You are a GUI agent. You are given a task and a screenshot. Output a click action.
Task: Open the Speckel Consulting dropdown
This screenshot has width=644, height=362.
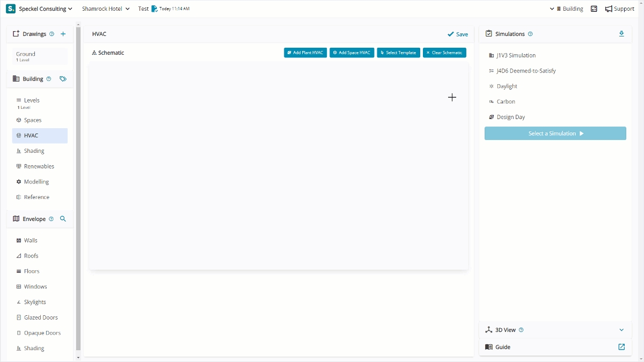(45, 9)
